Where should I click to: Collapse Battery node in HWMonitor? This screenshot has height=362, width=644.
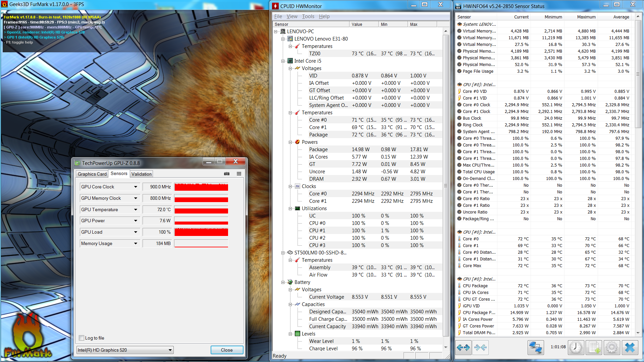[283, 282]
